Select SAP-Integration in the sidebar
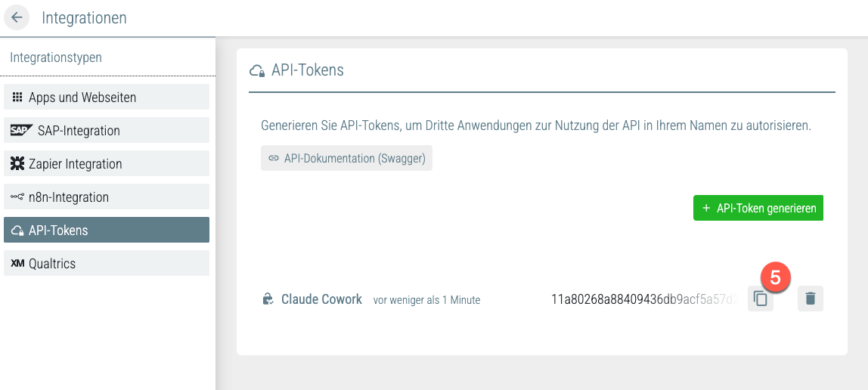Screen dimensions: 868x390 (x=107, y=130)
